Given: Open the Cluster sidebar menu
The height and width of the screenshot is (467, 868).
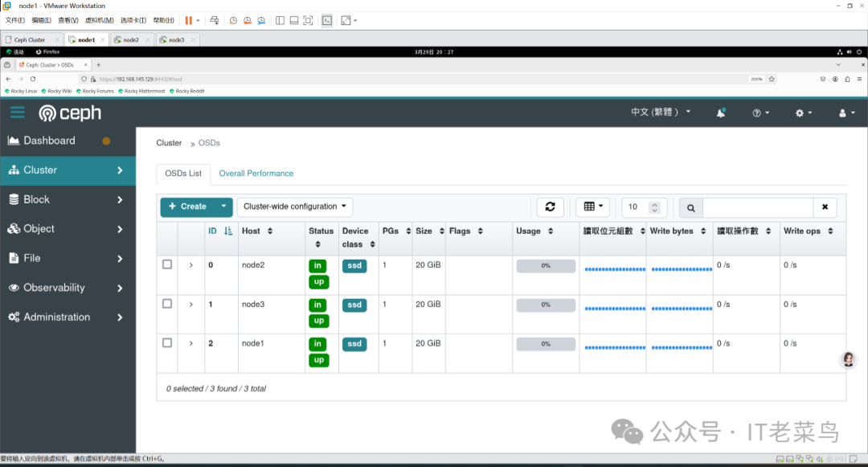Looking at the screenshot, I should (68, 170).
